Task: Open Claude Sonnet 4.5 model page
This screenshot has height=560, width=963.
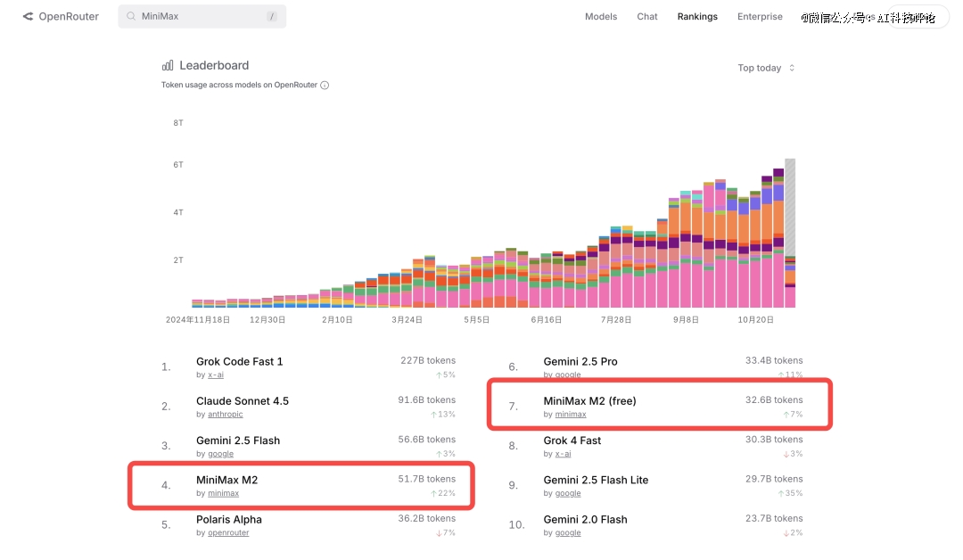Action: [x=243, y=400]
